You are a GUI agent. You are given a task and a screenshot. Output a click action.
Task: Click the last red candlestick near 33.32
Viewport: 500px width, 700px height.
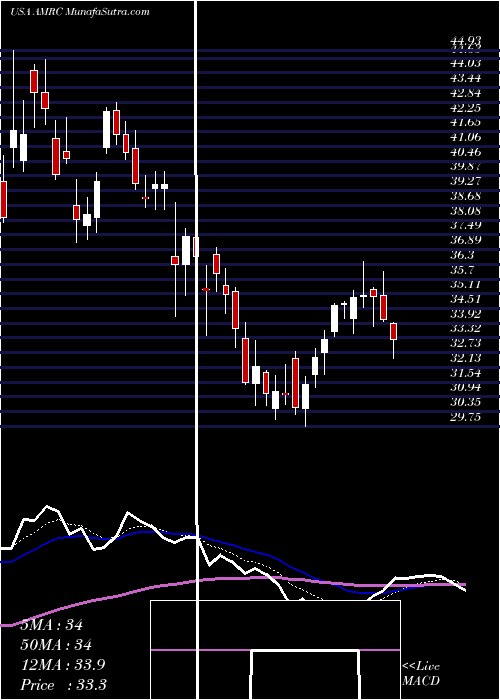[393, 331]
